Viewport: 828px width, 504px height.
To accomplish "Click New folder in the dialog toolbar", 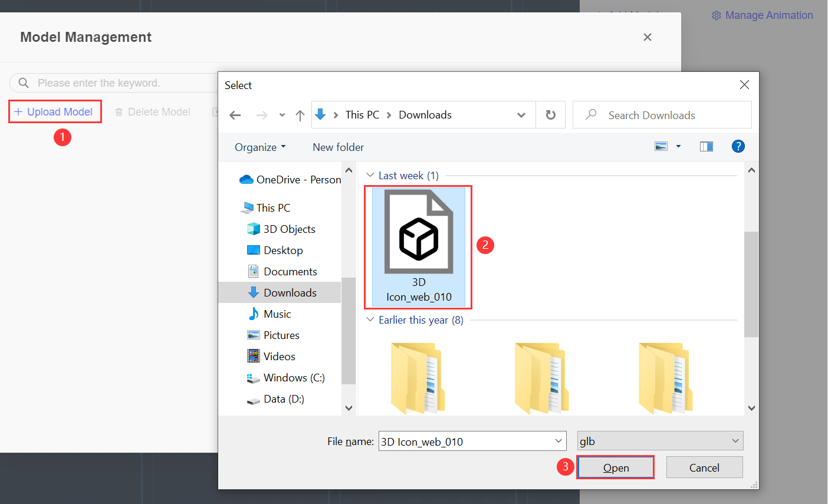I will [338, 146].
